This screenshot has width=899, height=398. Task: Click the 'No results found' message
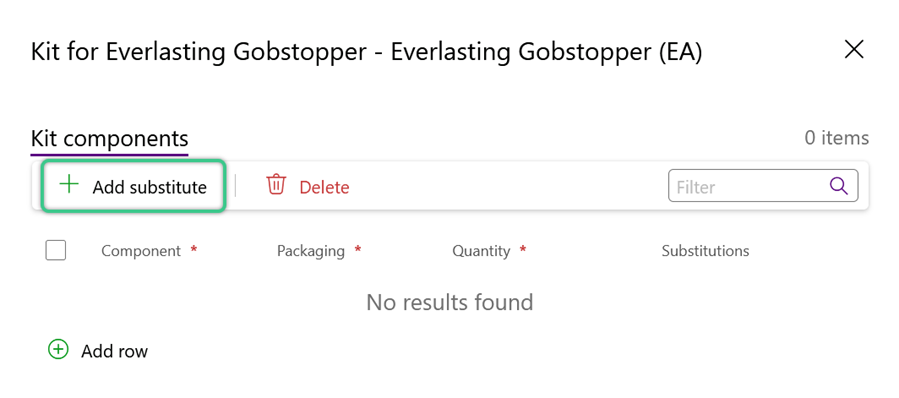coord(450,302)
